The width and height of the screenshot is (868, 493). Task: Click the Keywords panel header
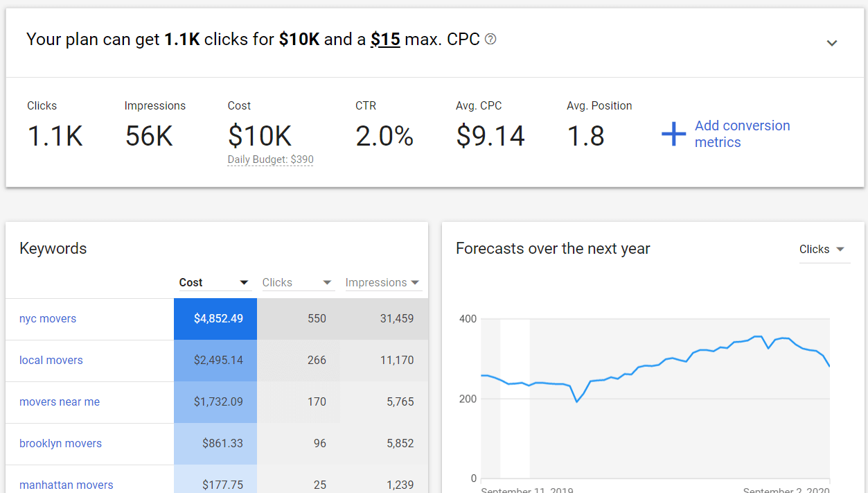coord(53,248)
